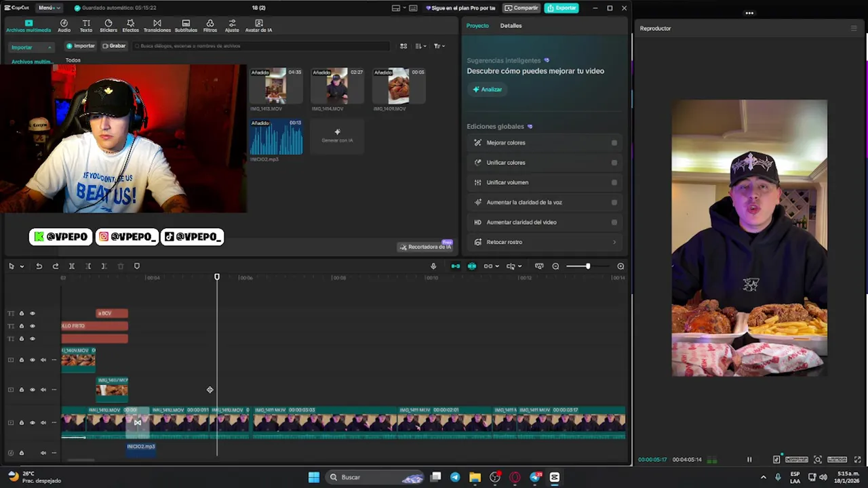Switch to the Detalles tab
This screenshot has height=488, width=868.
(x=511, y=26)
